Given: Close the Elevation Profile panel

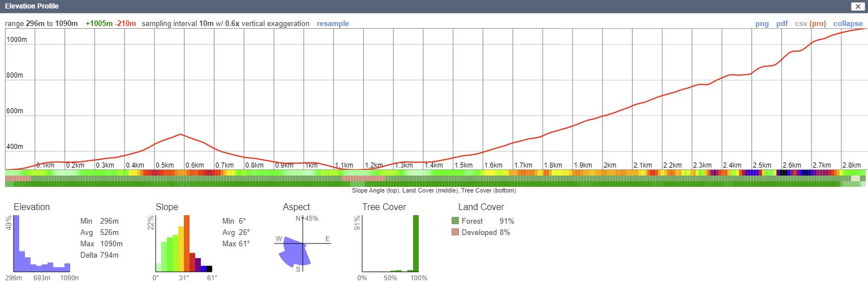Looking at the screenshot, I should [858, 6].
